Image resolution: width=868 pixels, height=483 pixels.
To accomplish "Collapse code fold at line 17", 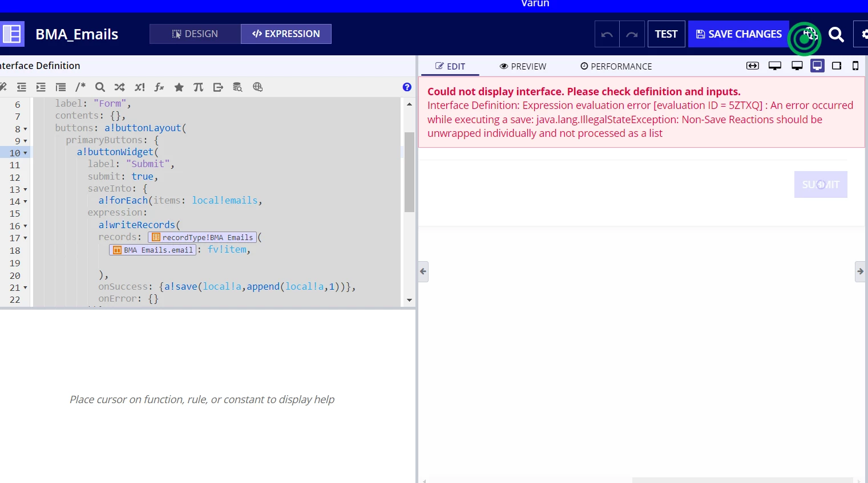I will pos(25,238).
